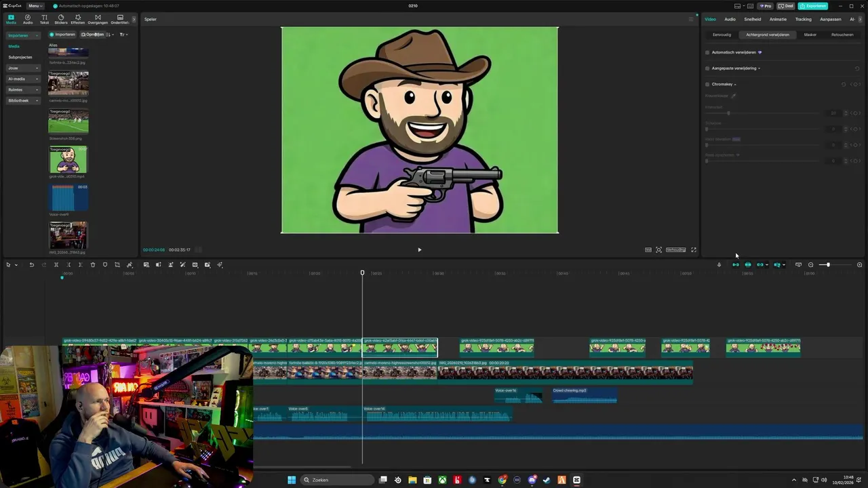Toggle auto snapping in timeline

pyautogui.click(x=748, y=264)
